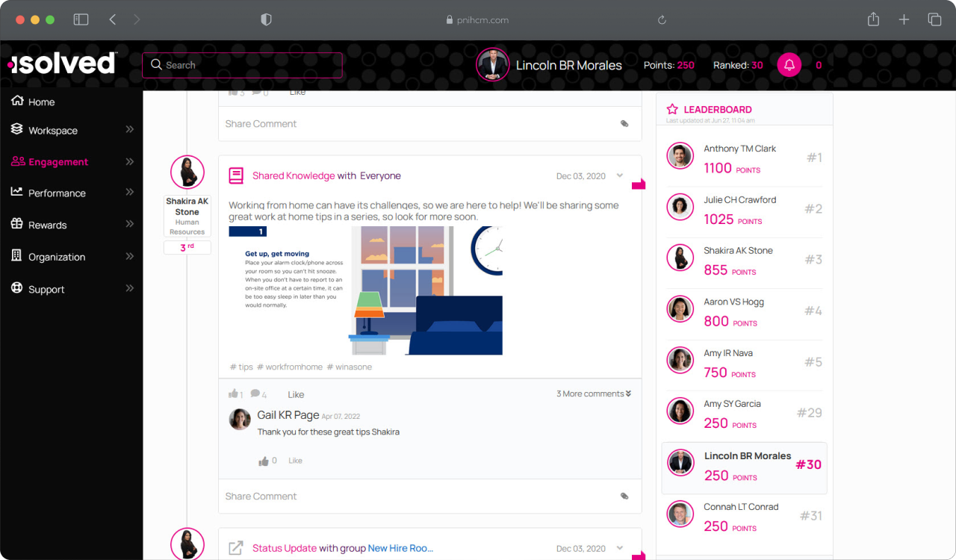Click the attachment icon in first Share Comment
Image resolution: width=956 pixels, height=560 pixels.
point(624,124)
